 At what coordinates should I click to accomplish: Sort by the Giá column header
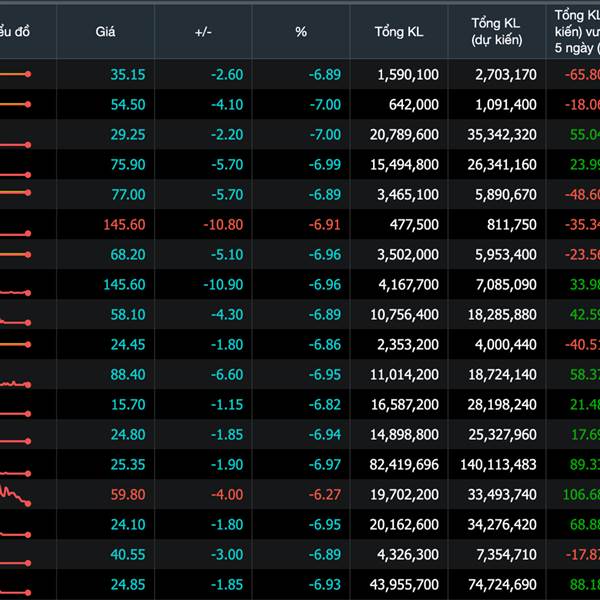(105, 32)
